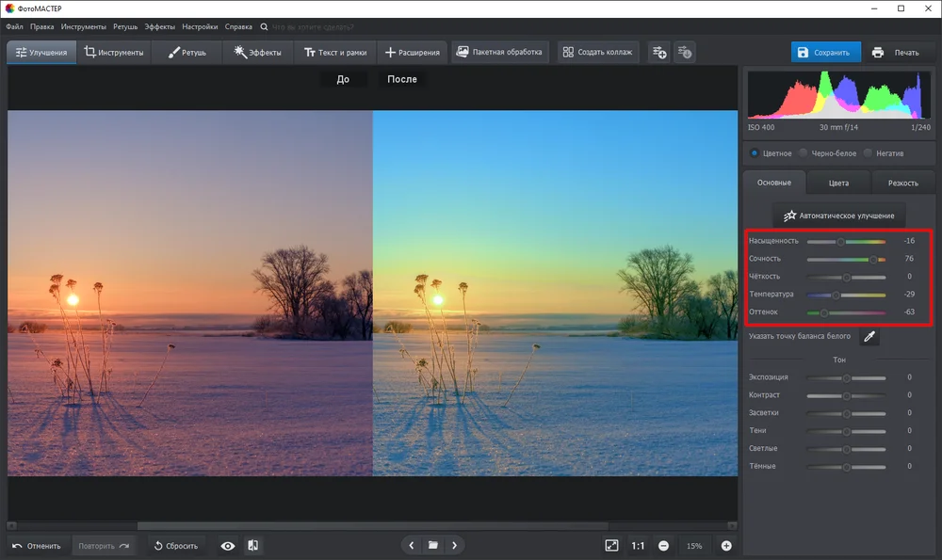Screen dimensions: 942x560
Task: Switch to the Цвета tab
Action: [x=838, y=184]
